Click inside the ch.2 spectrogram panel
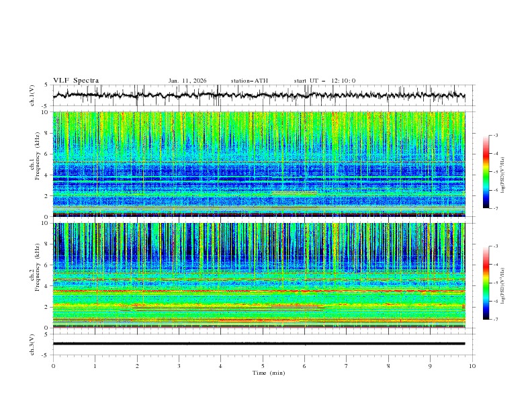532x411 pixels. (x=259, y=275)
